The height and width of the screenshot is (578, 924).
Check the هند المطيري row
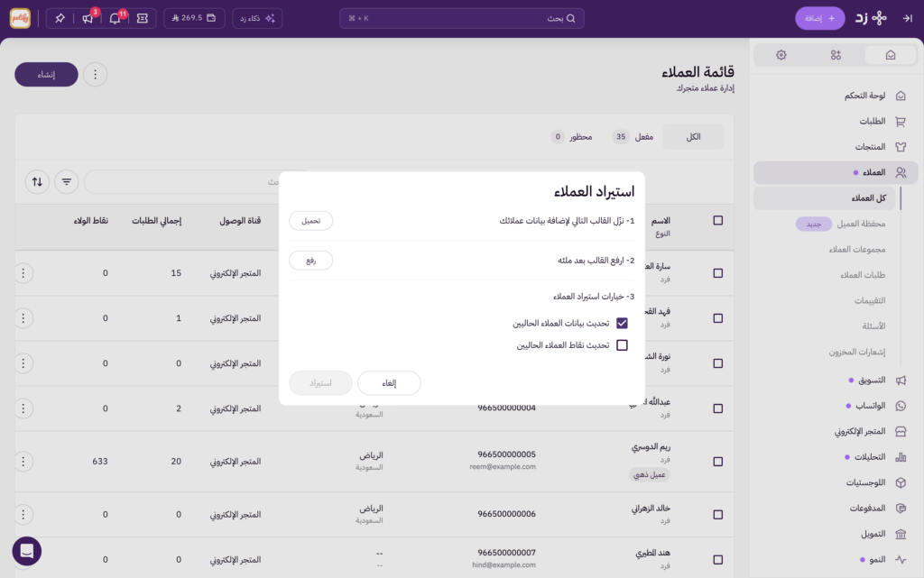tap(717, 560)
